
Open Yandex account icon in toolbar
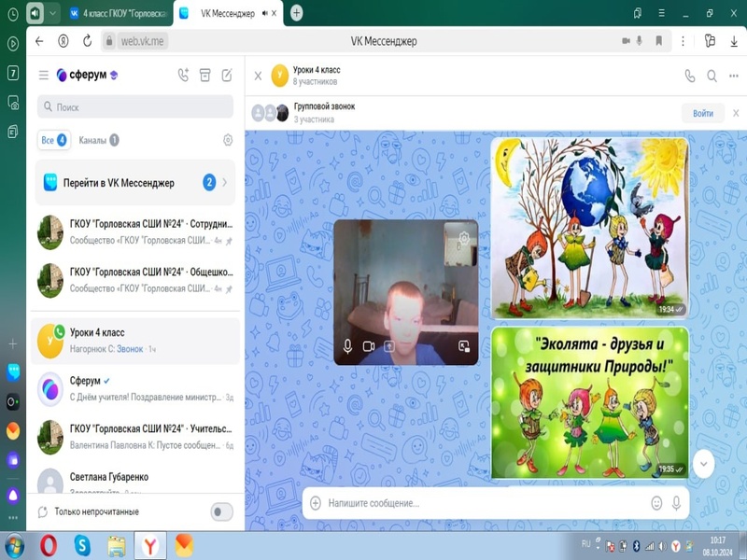(x=63, y=41)
